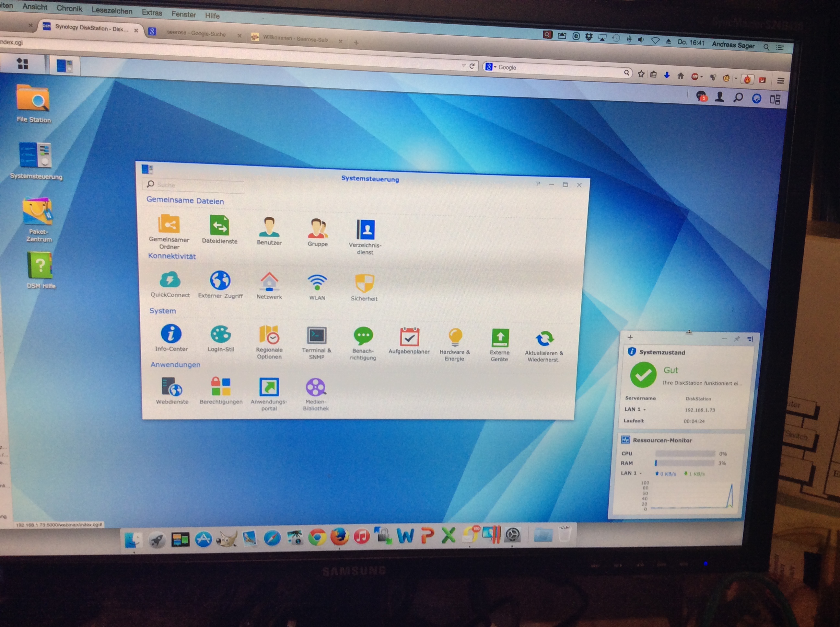The width and height of the screenshot is (840, 627).
Task: Open Terminal & SNMP settings
Action: 316,336
